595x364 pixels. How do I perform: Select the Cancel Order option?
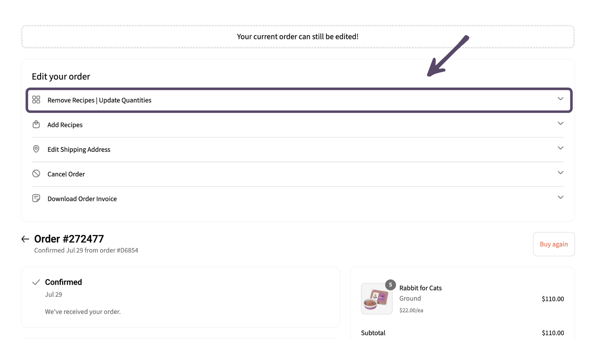click(298, 174)
